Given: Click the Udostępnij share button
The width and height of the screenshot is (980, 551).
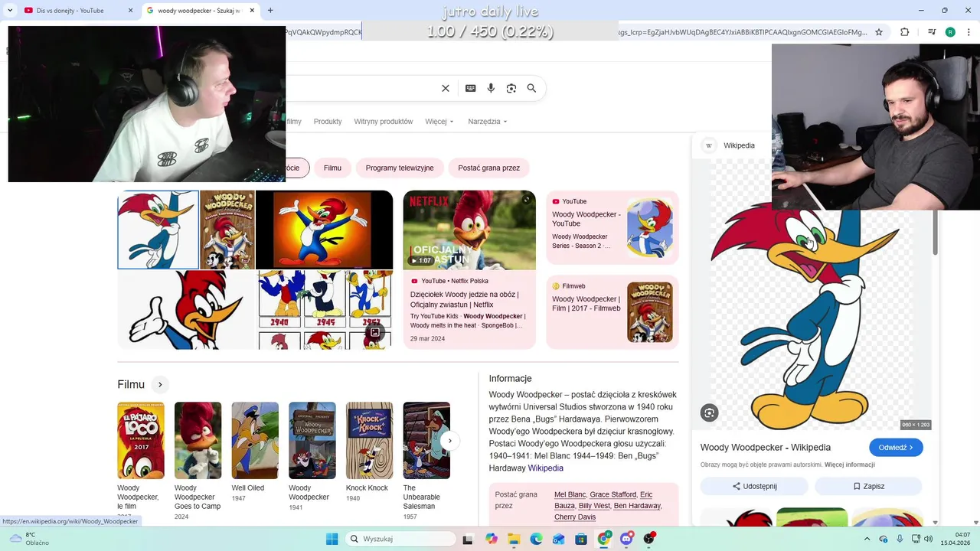Looking at the screenshot, I should click(754, 486).
